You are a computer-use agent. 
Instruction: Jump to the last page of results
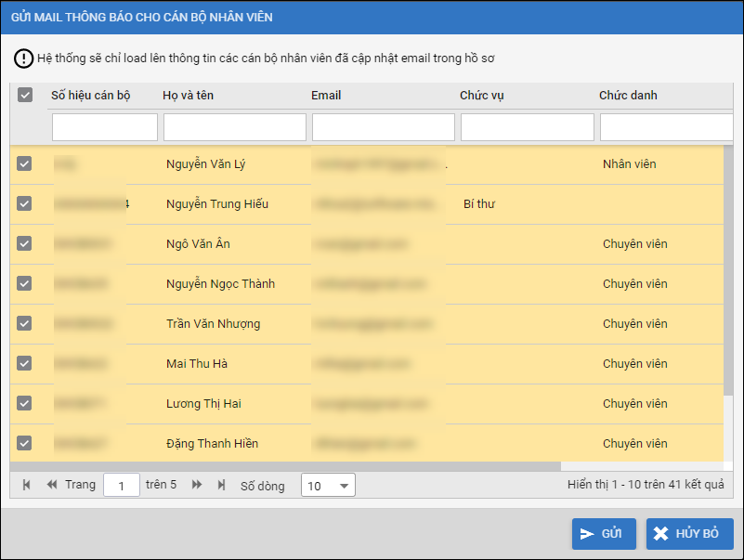pos(221,485)
